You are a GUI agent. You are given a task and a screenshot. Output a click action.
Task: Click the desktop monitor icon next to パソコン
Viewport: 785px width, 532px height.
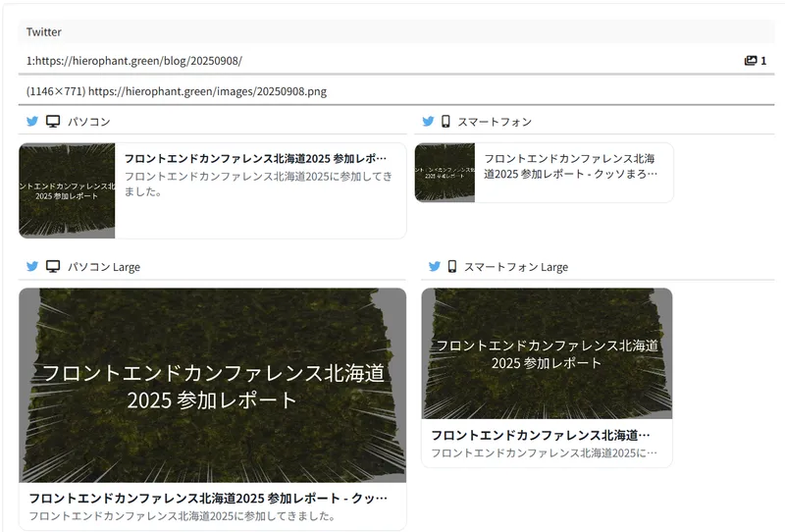point(53,122)
